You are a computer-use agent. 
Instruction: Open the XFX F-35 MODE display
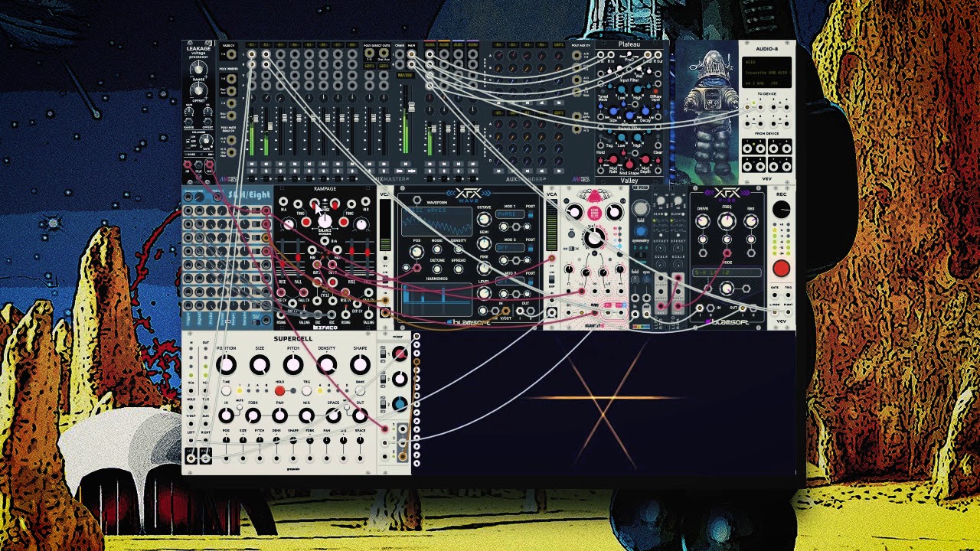[727, 272]
